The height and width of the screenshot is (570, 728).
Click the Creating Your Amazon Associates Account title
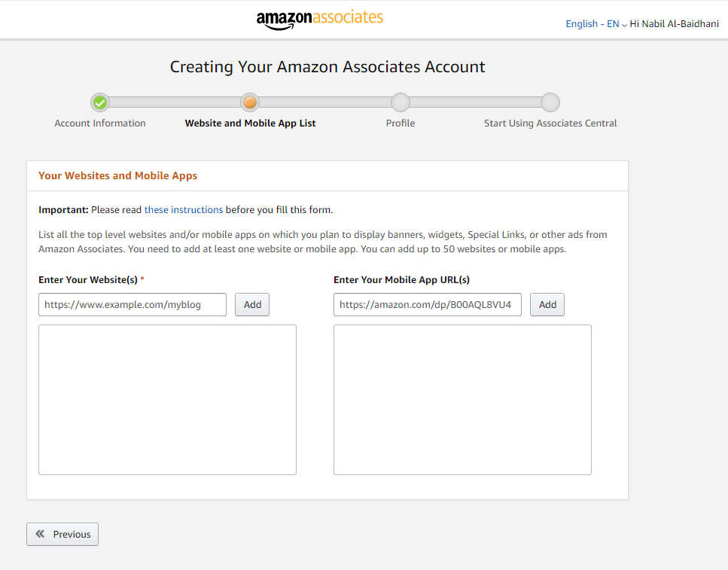coord(327,67)
